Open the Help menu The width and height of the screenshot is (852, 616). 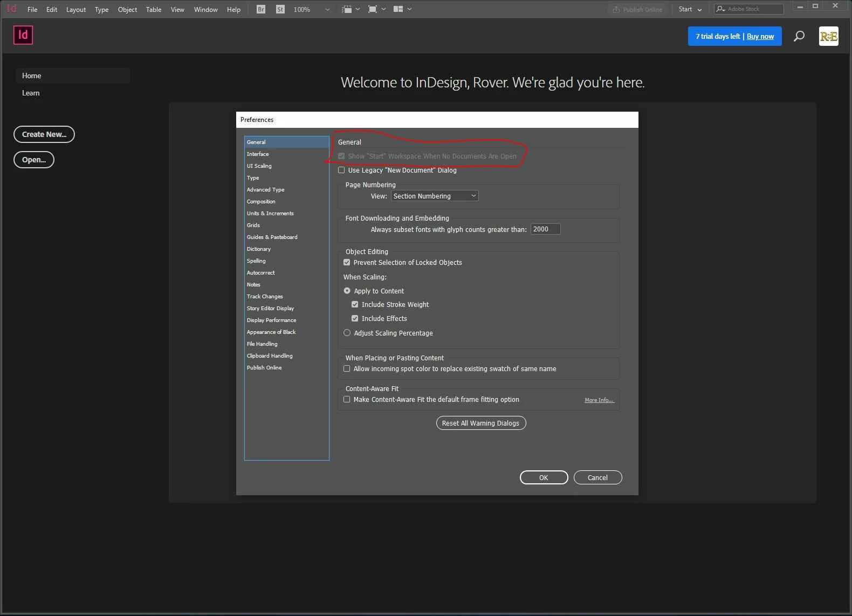tap(233, 9)
